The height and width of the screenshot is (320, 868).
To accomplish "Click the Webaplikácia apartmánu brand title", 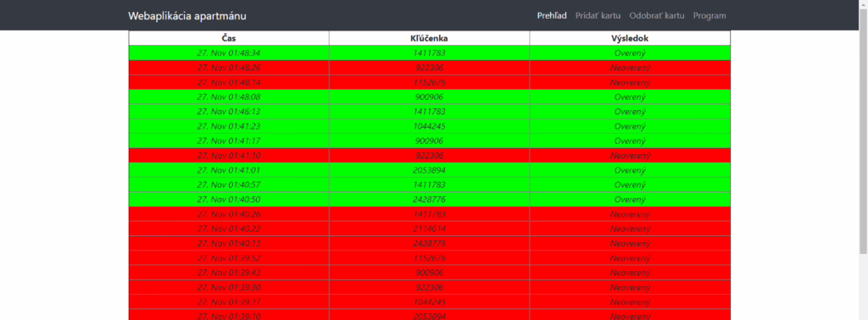I will point(187,16).
